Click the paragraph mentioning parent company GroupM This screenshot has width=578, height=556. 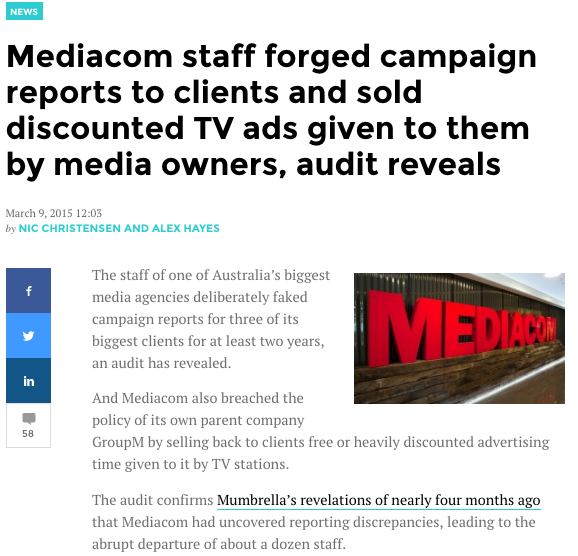tap(321, 431)
